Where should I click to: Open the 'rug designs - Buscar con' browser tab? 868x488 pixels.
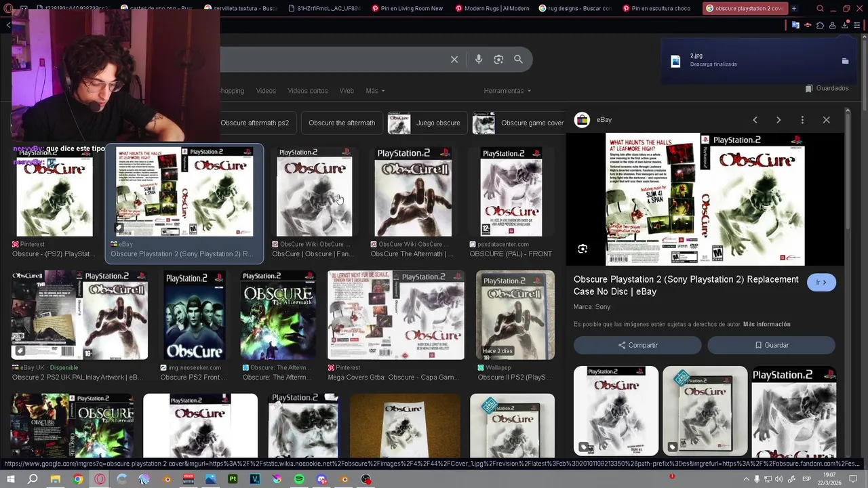coord(576,8)
